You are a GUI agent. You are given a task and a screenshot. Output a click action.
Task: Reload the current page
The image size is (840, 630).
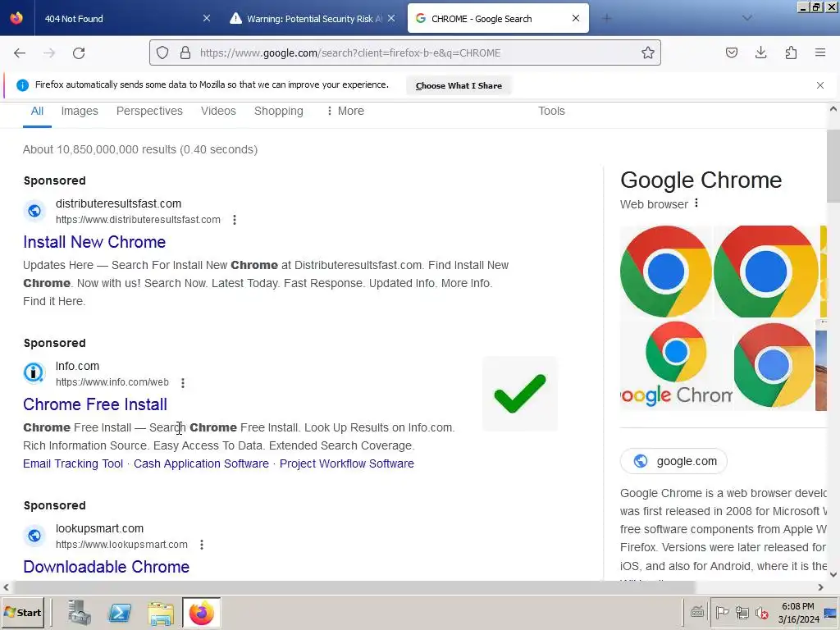[79, 53]
